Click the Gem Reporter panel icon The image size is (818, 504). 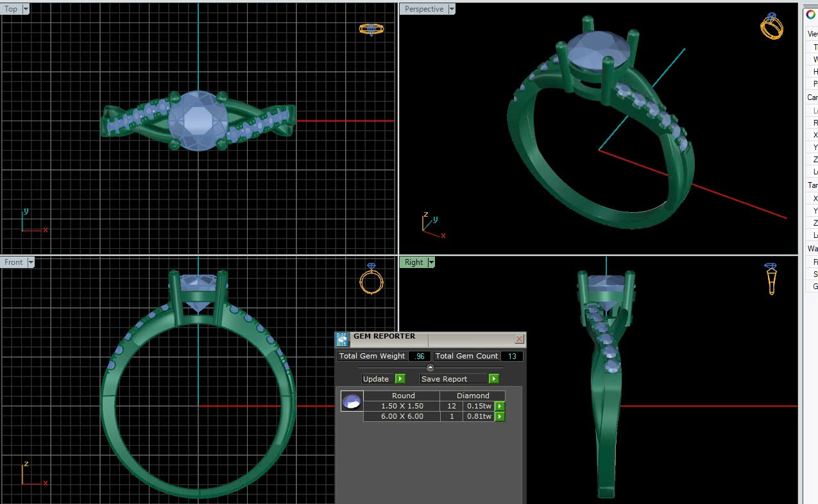343,339
